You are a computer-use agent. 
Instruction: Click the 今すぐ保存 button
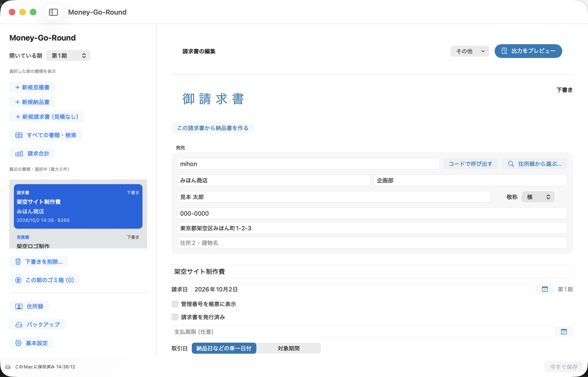point(564,367)
